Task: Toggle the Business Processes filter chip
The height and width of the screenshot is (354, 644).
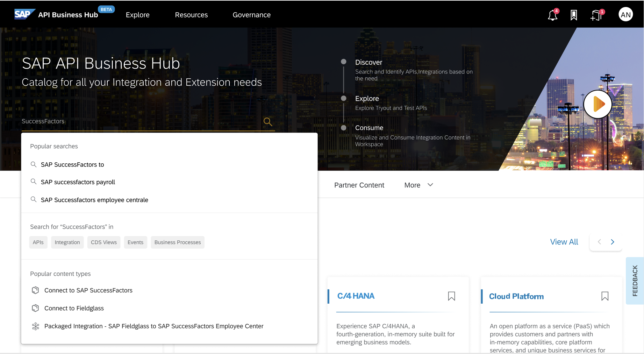Action: 177,242
